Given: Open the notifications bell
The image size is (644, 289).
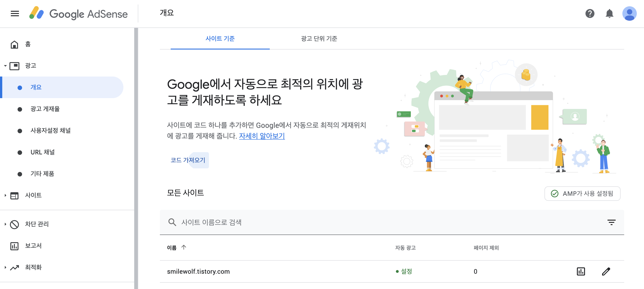Looking at the screenshot, I should tap(609, 14).
